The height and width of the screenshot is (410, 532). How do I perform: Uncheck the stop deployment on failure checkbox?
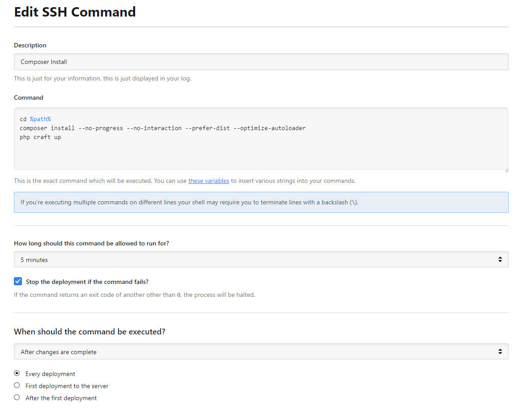pos(18,282)
